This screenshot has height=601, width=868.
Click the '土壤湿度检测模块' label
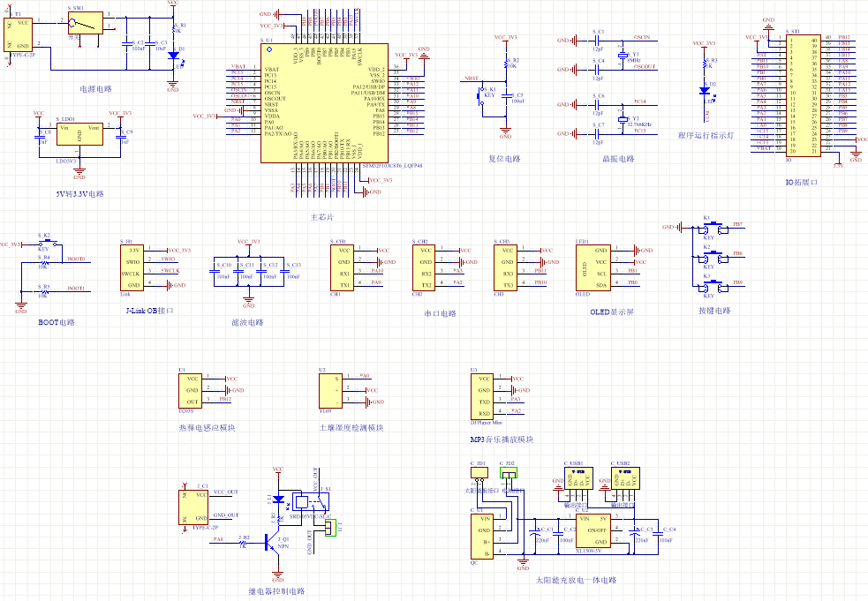pos(351,428)
